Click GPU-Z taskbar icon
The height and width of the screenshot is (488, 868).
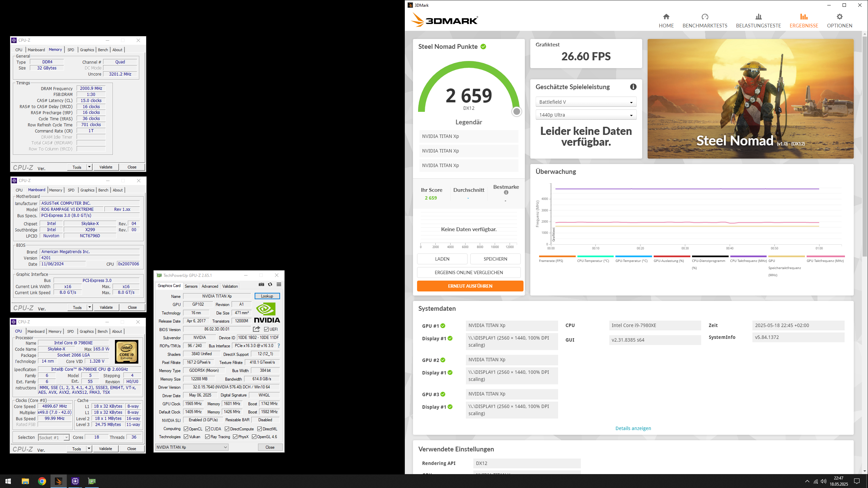[x=92, y=481]
